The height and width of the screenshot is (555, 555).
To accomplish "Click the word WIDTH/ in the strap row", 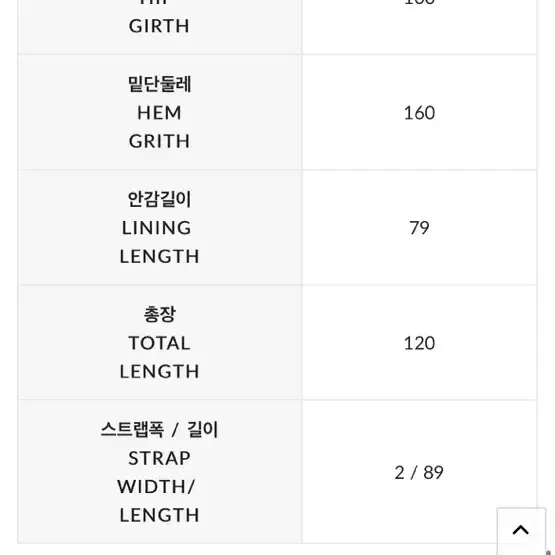I will pyautogui.click(x=156, y=487).
